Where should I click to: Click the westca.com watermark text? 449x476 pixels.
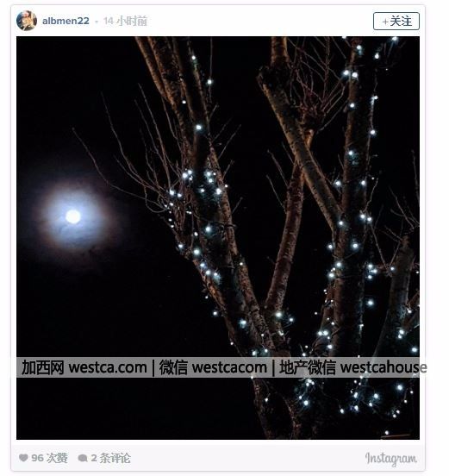click(108, 367)
